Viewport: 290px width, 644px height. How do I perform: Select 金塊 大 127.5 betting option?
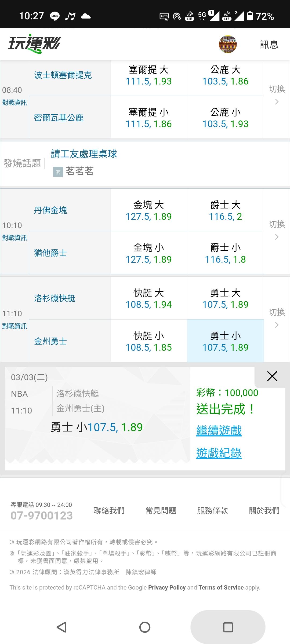click(148, 210)
